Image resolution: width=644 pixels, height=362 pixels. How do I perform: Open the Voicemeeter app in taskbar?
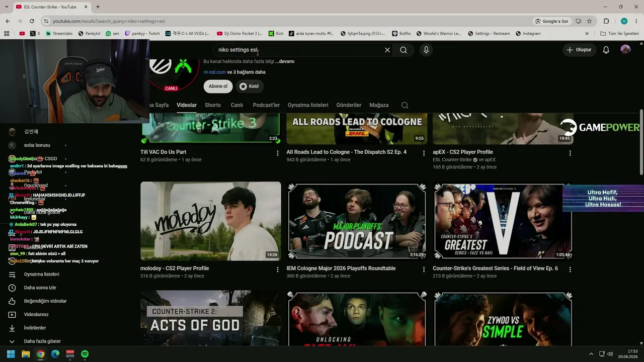pos(70,354)
